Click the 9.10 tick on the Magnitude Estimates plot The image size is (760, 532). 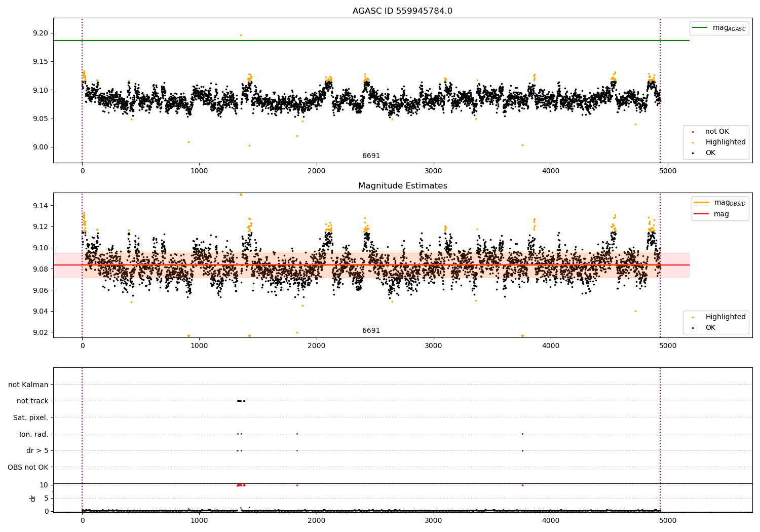click(40, 248)
